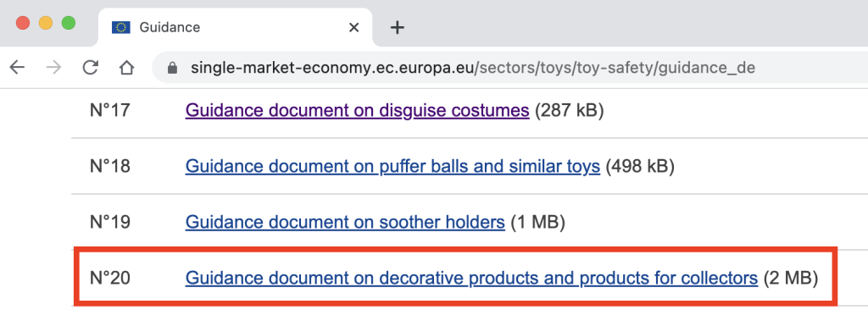
Task: Click the N°17 row label
Action: pos(109,111)
